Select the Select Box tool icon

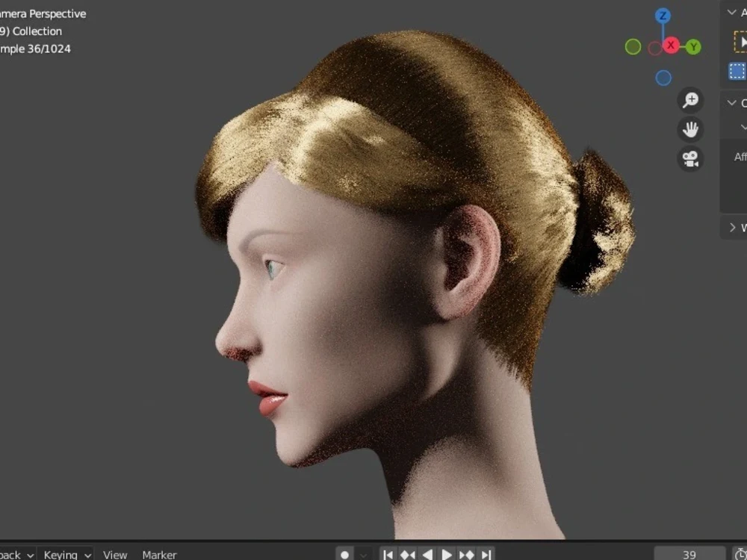point(737,72)
